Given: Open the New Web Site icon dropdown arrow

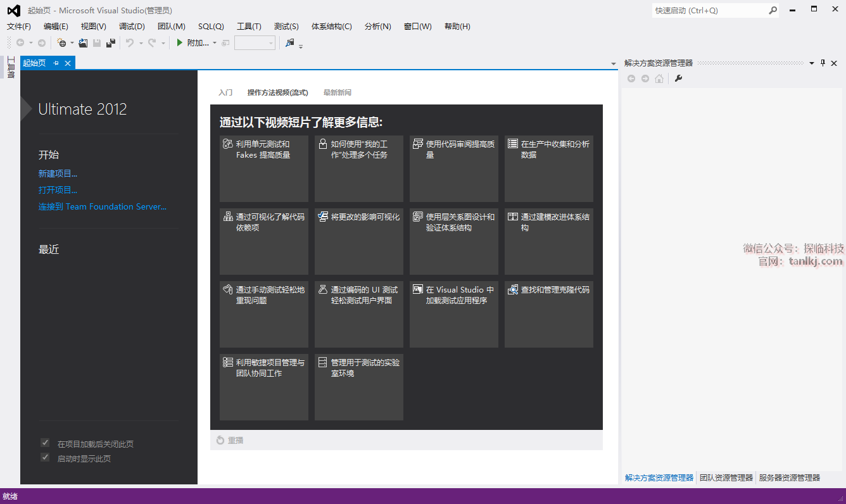Looking at the screenshot, I should click(x=72, y=43).
